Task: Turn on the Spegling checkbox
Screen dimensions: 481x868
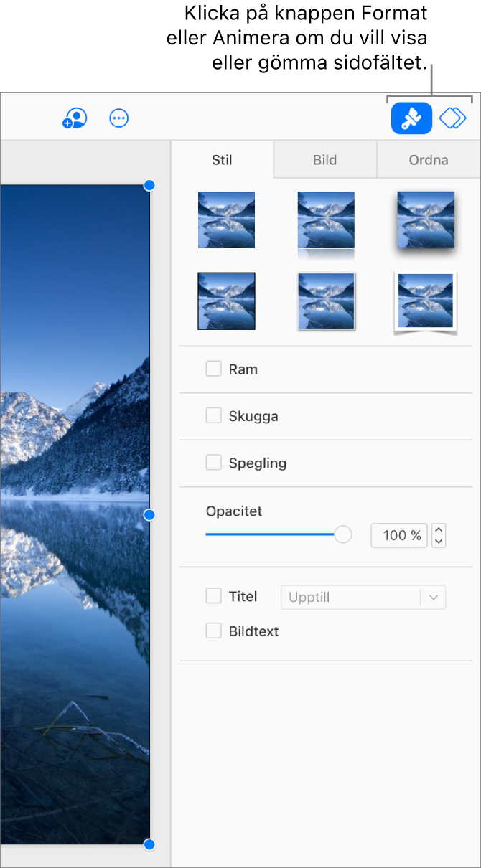Action: point(214,463)
